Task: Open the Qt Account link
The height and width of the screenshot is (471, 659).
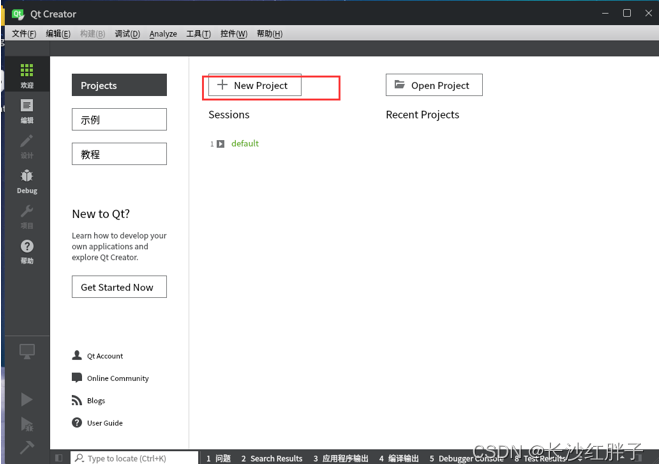Action: (105, 356)
